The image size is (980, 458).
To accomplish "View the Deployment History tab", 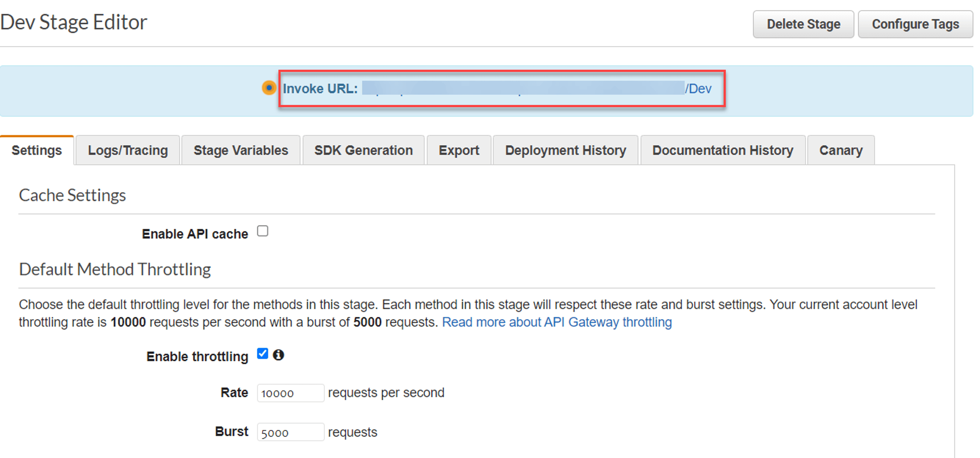I will click(565, 150).
